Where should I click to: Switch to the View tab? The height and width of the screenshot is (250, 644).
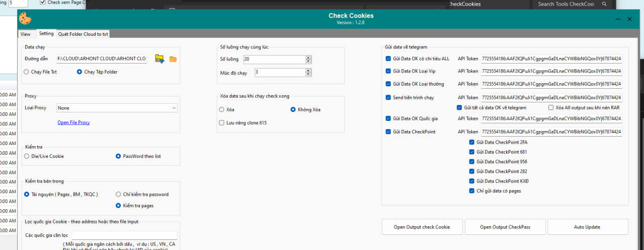coord(25,34)
